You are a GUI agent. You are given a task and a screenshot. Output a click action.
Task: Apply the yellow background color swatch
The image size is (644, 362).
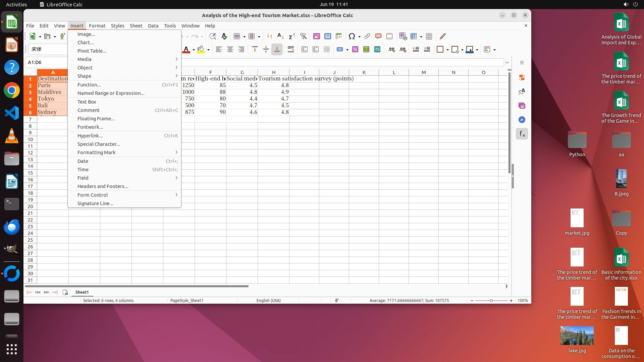click(x=201, y=50)
